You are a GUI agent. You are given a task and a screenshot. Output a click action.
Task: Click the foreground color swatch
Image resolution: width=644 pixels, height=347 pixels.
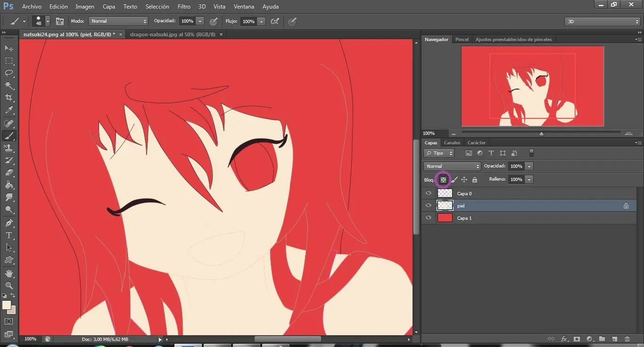pyautogui.click(x=7, y=306)
